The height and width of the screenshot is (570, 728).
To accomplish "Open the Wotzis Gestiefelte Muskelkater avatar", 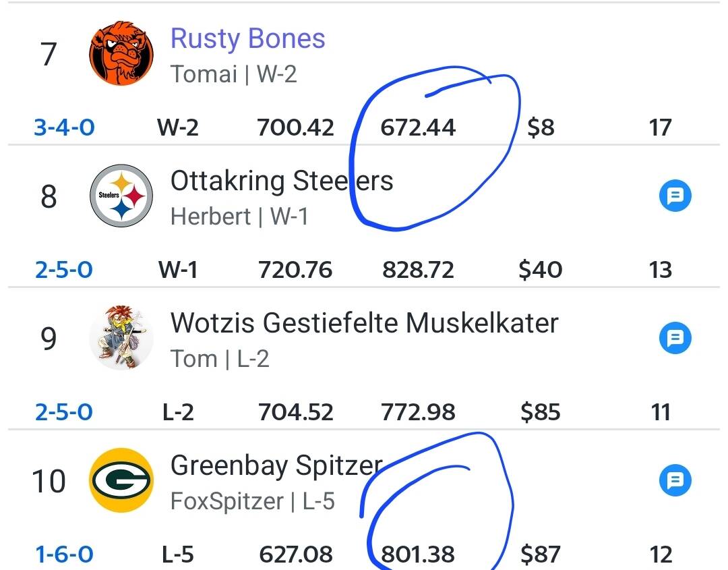I will click(121, 338).
